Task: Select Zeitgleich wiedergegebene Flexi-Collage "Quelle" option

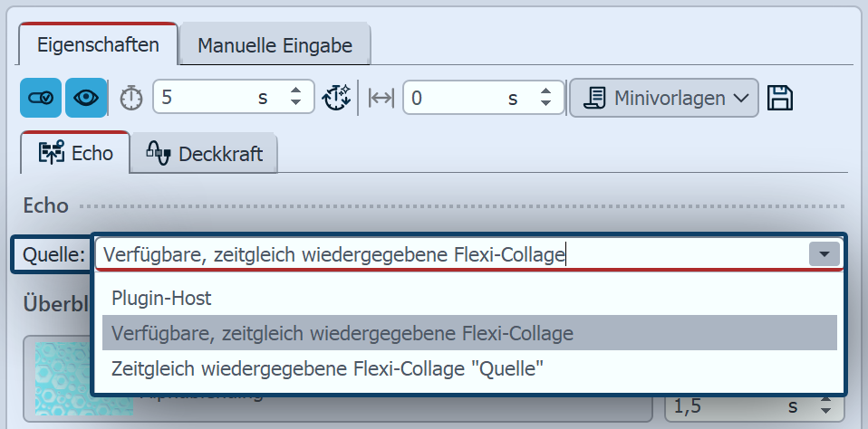Action: (x=327, y=368)
